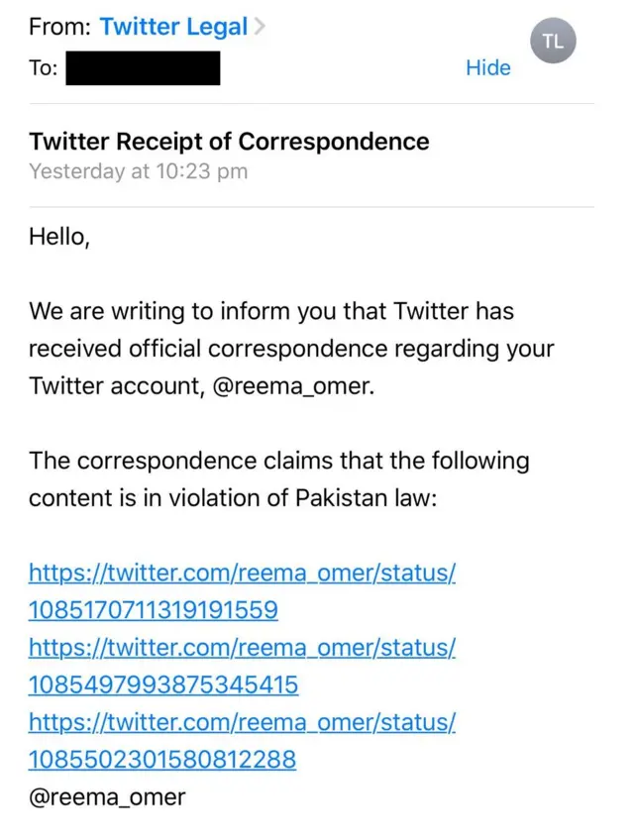Tap the To label in the header

[44, 68]
